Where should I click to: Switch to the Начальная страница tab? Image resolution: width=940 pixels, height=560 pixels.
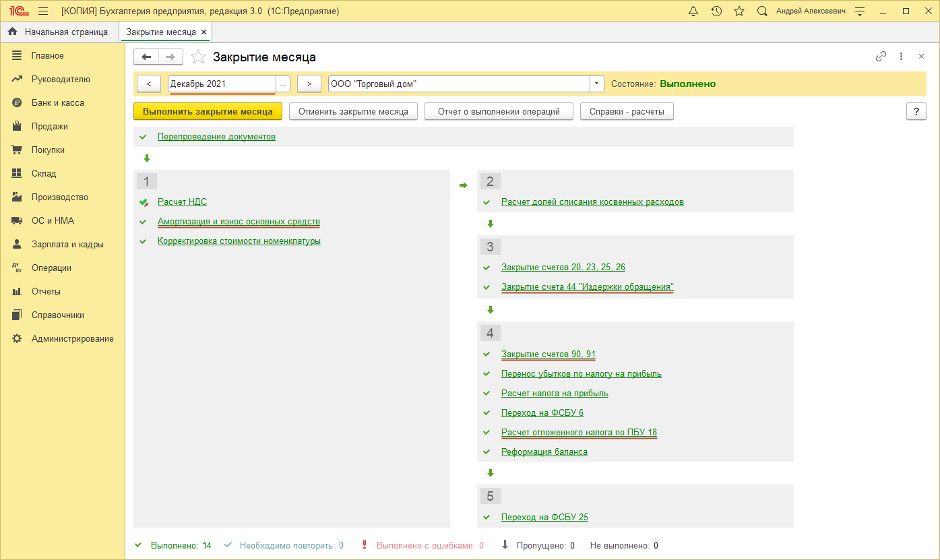click(59, 32)
